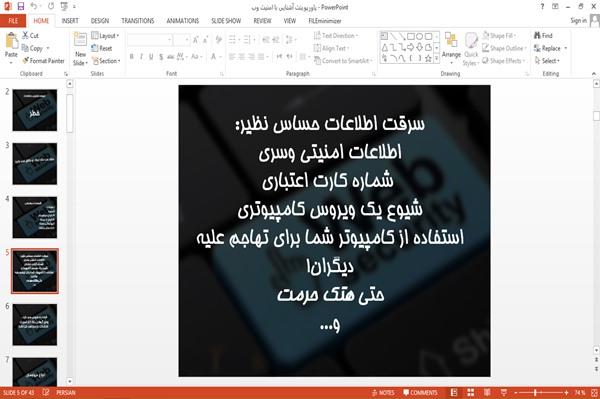Undo the last action
The height and width of the screenshot is (399, 600).
coord(34,6)
